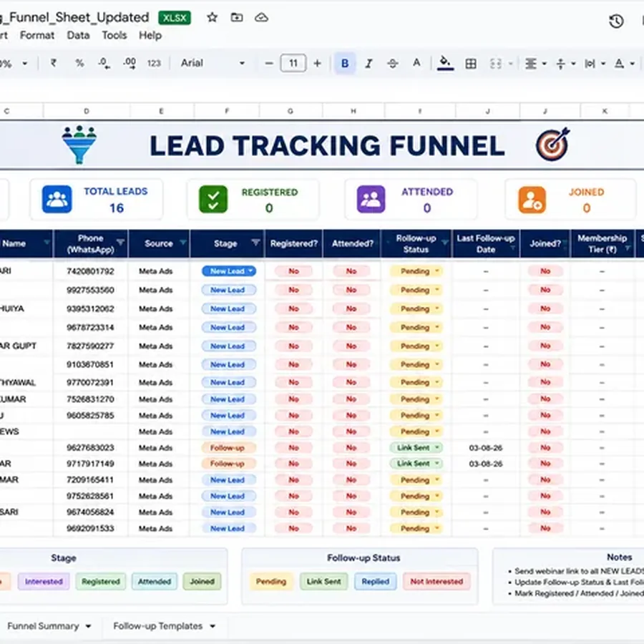Click the target bullseye icon

point(553,144)
